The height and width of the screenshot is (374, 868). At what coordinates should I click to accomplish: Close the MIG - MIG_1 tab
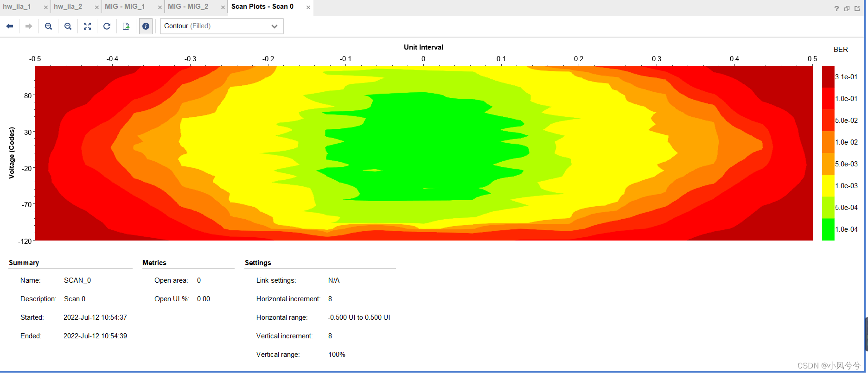pyautogui.click(x=160, y=7)
